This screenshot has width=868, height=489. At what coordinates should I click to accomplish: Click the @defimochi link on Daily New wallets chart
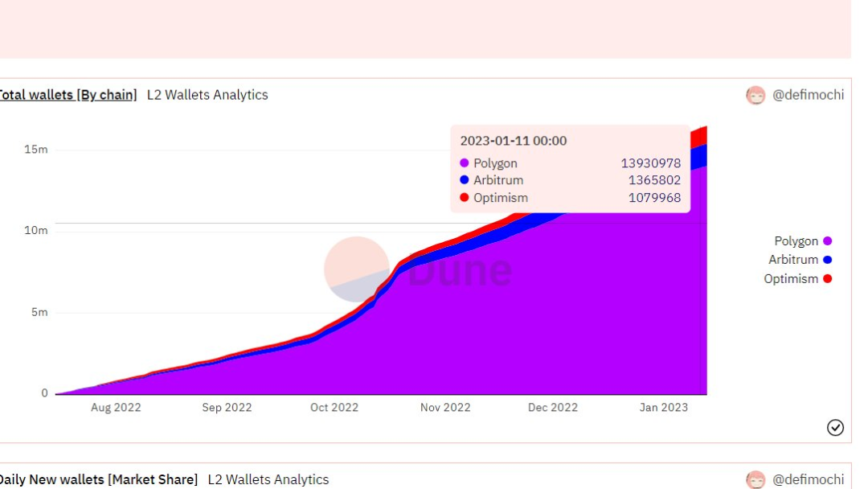(808, 479)
